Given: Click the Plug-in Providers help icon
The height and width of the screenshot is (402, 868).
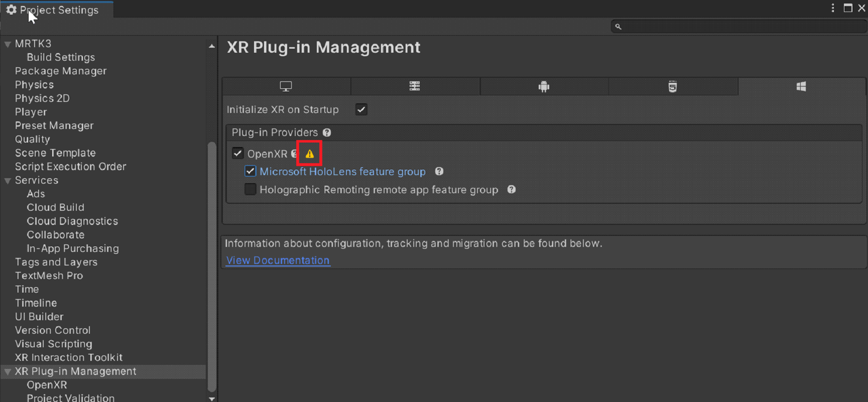Looking at the screenshot, I should coord(327,132).
